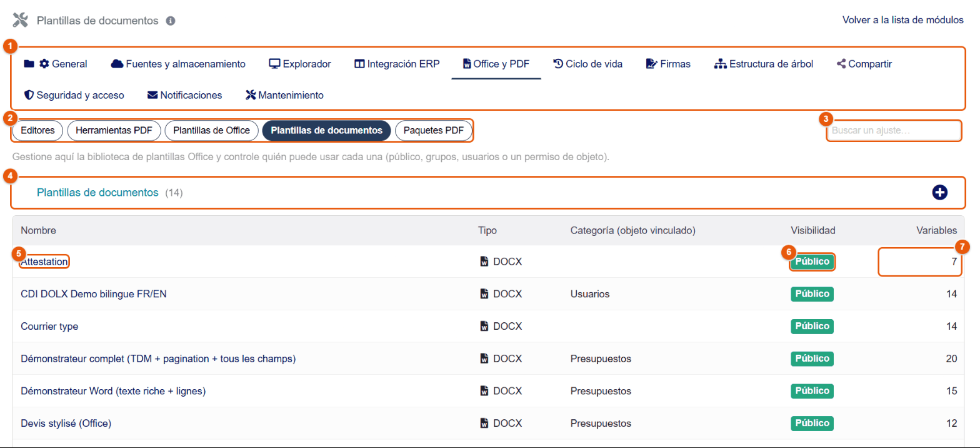The image size is (980, 448).
Task: Open the Démonstrateur complet template
Action: (158, 359)
